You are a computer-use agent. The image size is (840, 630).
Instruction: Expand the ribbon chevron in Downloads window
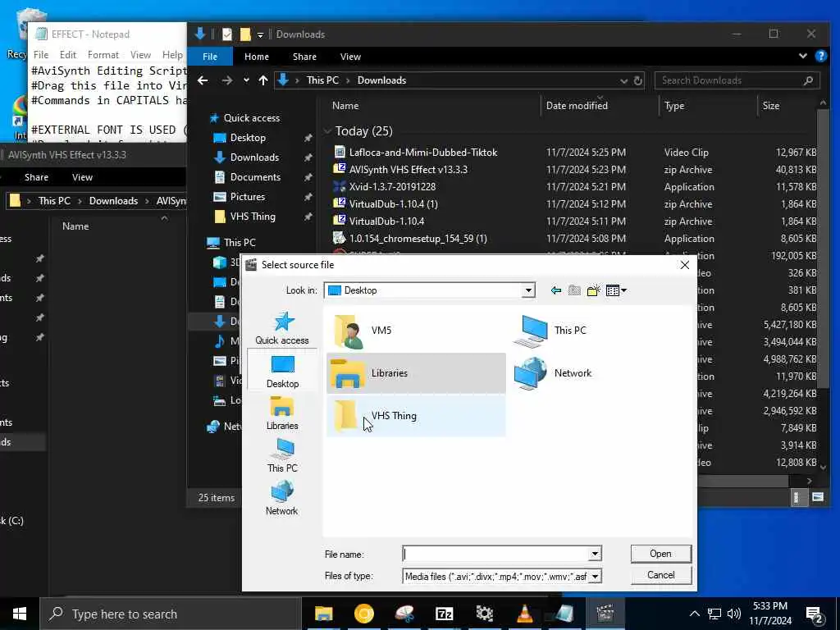pyautogui.click(x=802, y=56)
